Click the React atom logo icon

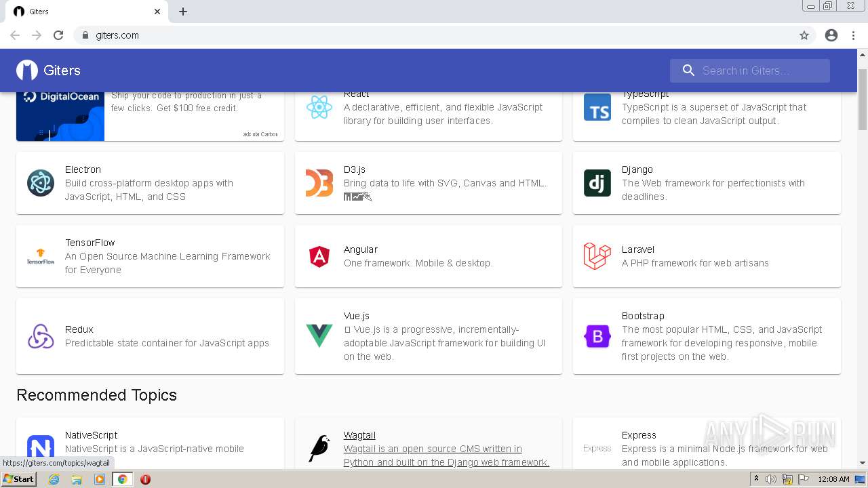point(319,107)
